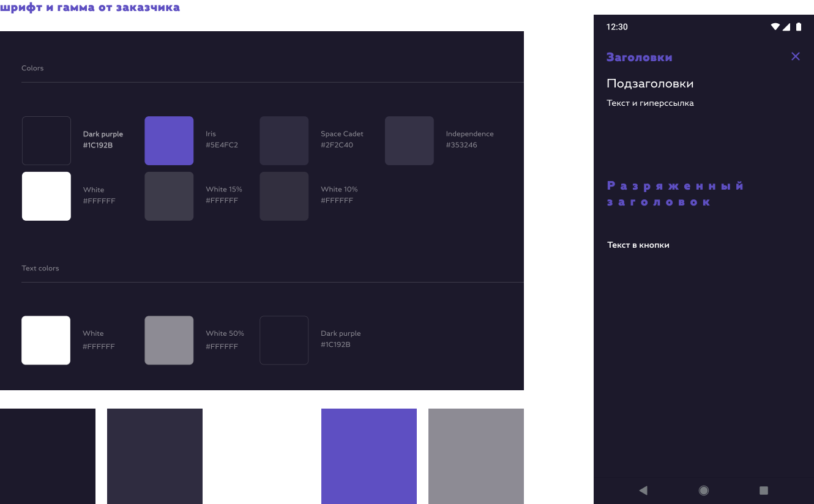Click the "Iris" color name label
Screen dimensions: 814x504
pyautogui.click(x=211, y=133)
